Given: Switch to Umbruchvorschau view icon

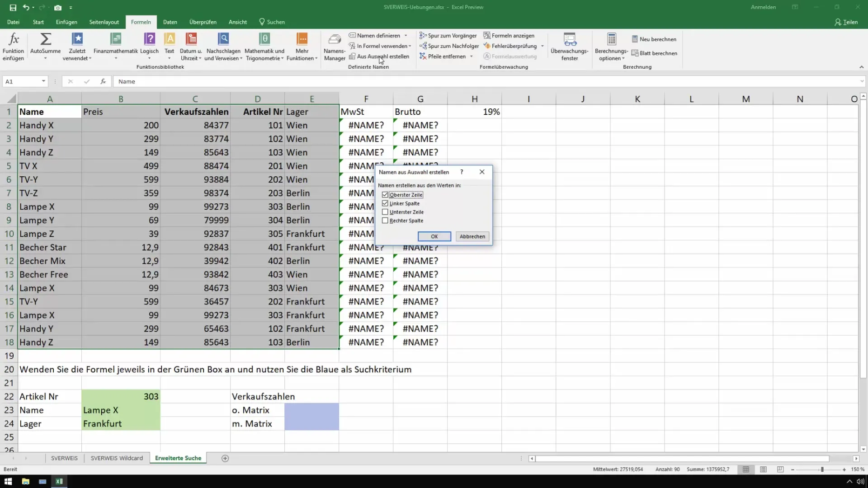Looking at the screenshot, I should point(780,469).
